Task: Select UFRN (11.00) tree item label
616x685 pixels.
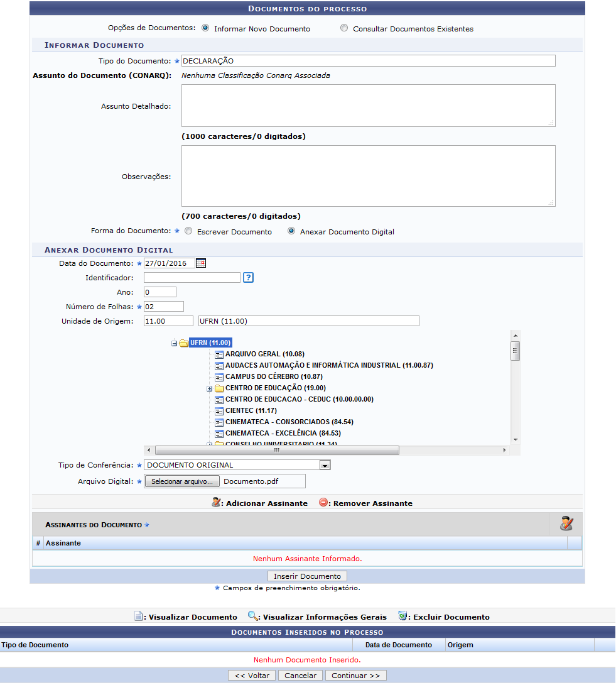Action: pos(210,343)
